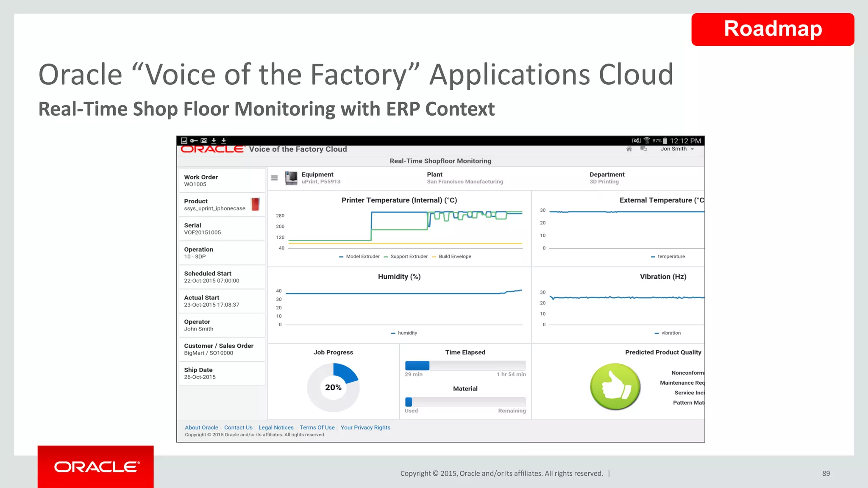868x488 pixels.
Task: Open the chat messages icon near Jon Smith
Action: 643,149
